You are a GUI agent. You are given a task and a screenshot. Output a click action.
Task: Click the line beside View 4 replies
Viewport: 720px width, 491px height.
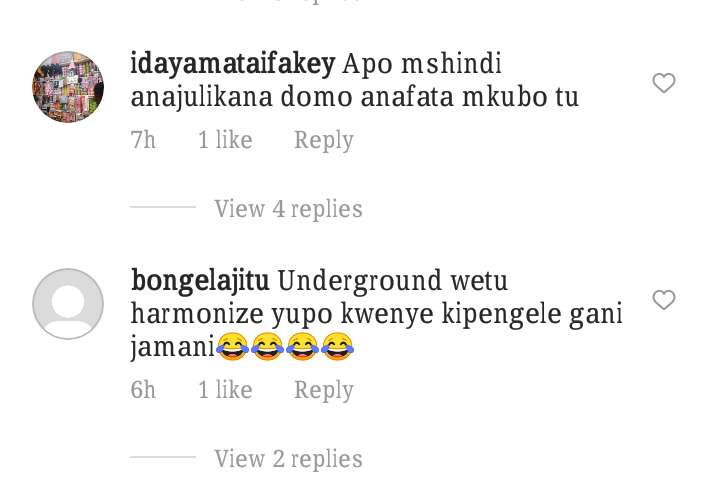163,207
